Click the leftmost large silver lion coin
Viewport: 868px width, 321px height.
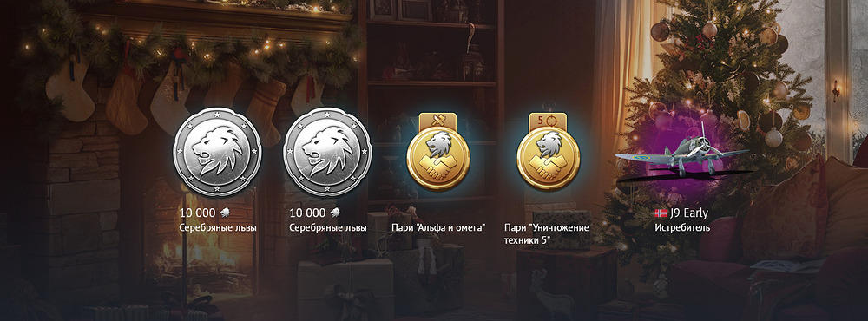pos(217,152)
